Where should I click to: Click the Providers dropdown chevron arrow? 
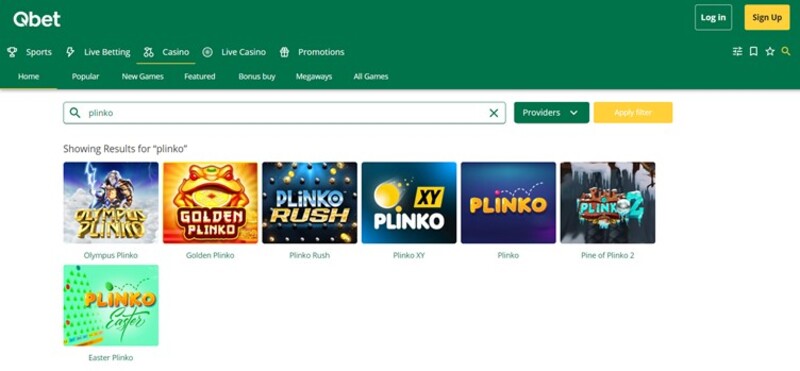pos(574,113)
